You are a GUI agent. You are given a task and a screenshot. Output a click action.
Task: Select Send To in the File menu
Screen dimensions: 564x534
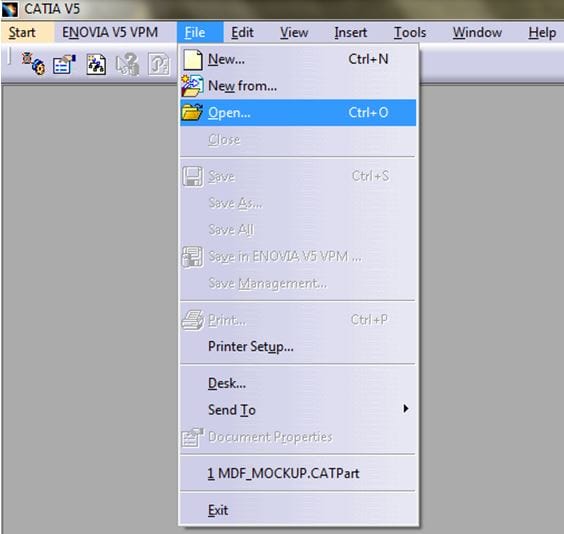[298, 410]
